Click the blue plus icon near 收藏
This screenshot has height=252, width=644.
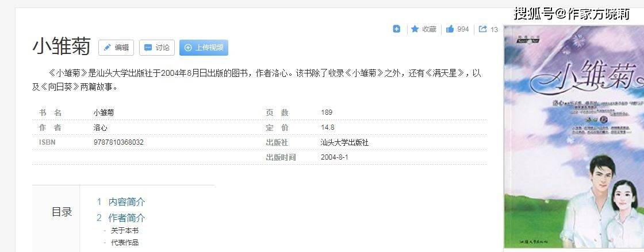click(x=396, y=29)
